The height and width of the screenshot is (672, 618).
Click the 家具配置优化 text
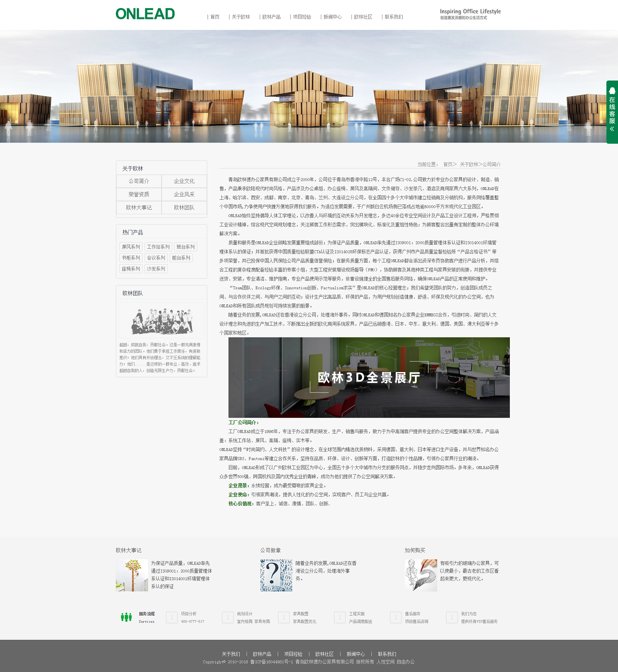(x=305, y=622)
